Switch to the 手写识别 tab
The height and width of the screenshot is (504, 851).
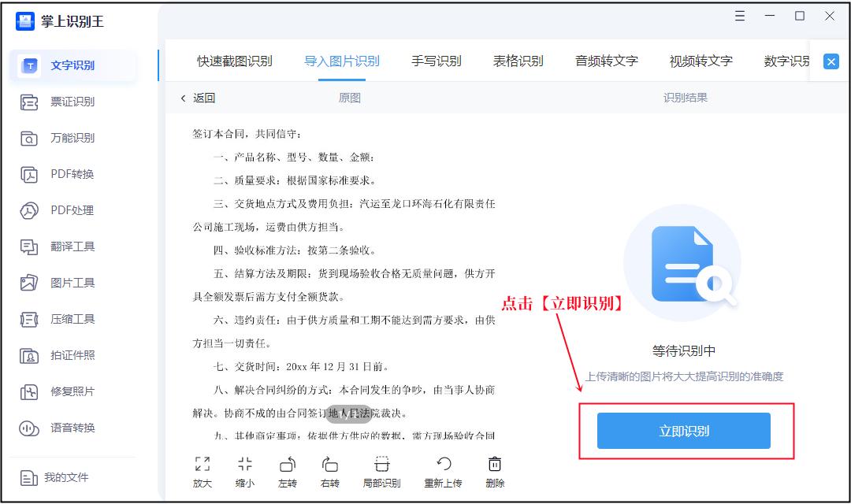[x=436, y=60]
